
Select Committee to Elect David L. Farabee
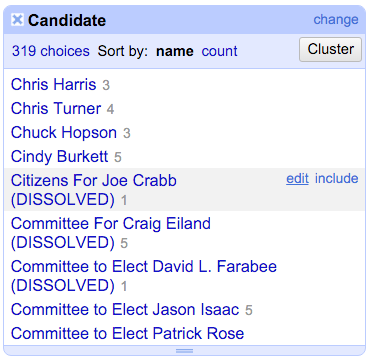click(x=144, y=276)
